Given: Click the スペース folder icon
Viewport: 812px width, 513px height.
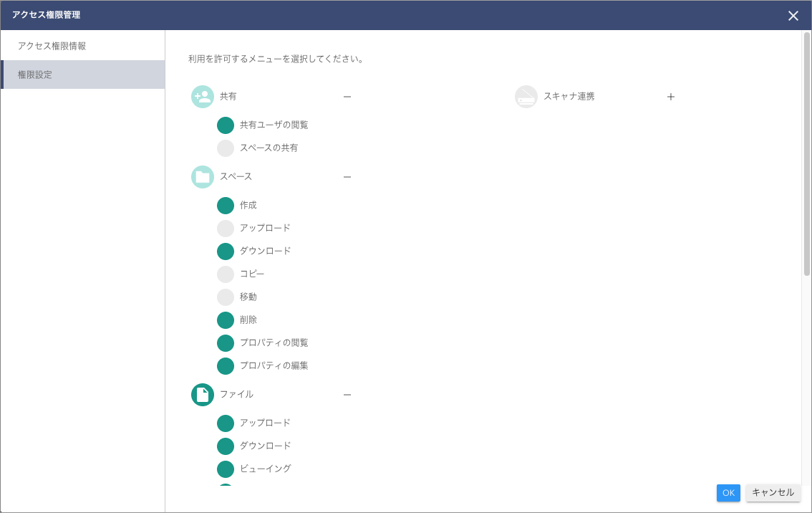Looking at the screenshot, I should 202,176.
